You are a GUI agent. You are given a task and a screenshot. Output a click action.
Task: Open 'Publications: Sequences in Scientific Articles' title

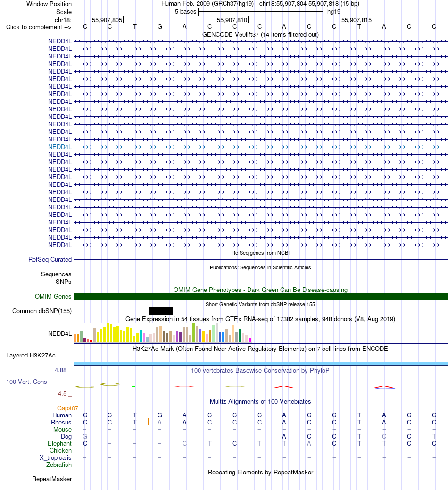(x=260, y=267)
